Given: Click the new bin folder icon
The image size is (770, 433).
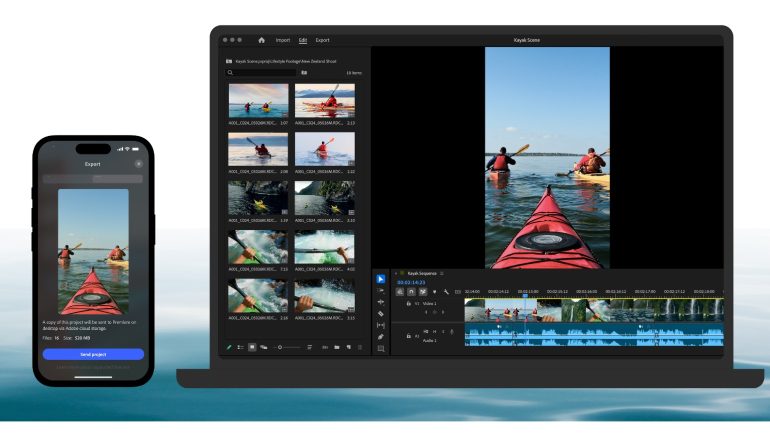Looking at the screenshot, I should tap(336, 346).
